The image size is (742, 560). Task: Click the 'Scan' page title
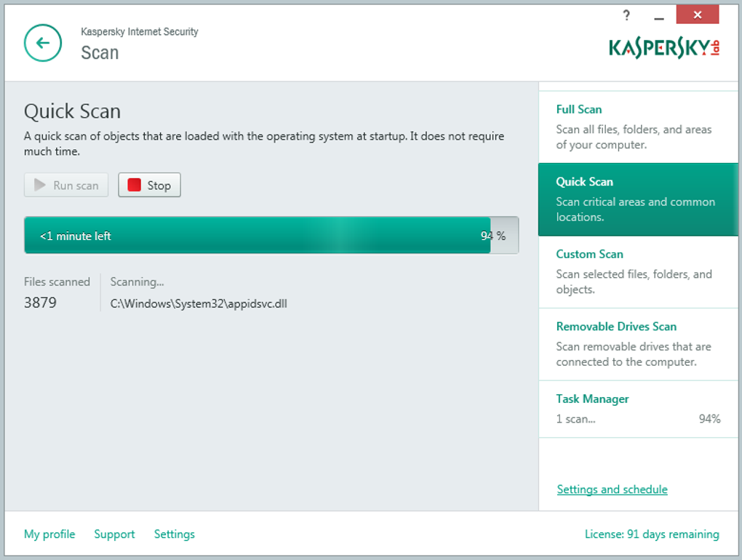[x=100, y=53]
